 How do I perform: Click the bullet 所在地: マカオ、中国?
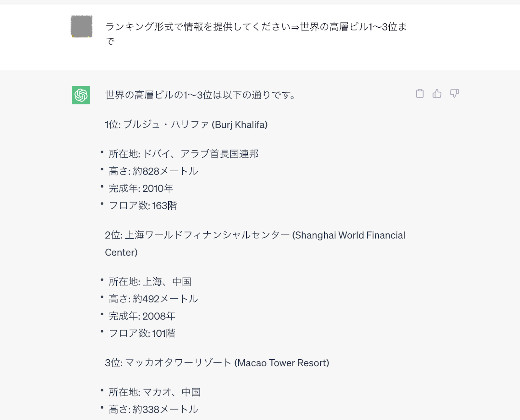point(155,392)
